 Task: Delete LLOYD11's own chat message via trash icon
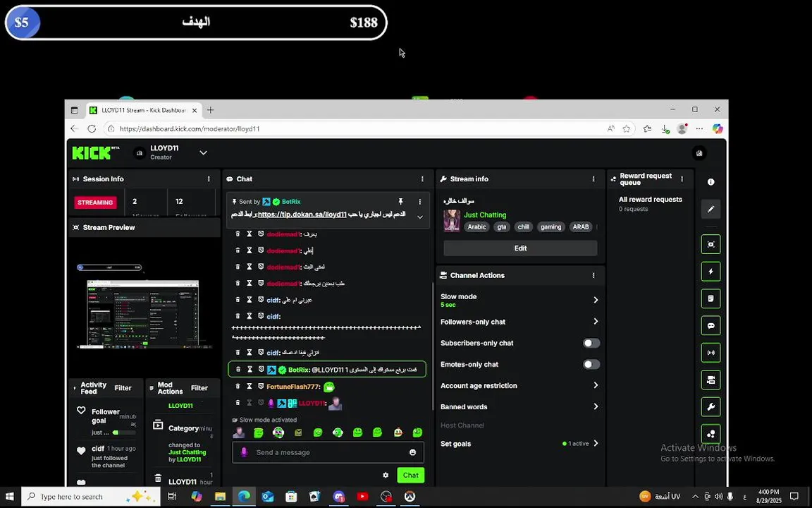(238, 403)
